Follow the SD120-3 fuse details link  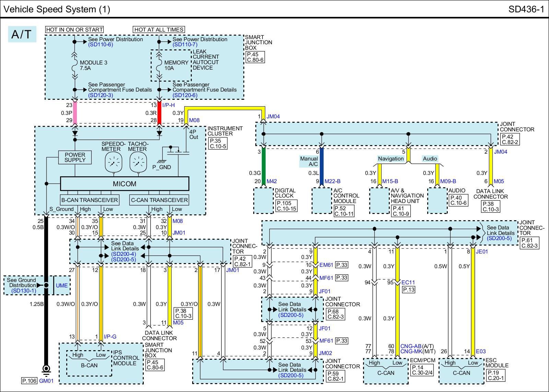pyautogui.click(x=100, y=95)
